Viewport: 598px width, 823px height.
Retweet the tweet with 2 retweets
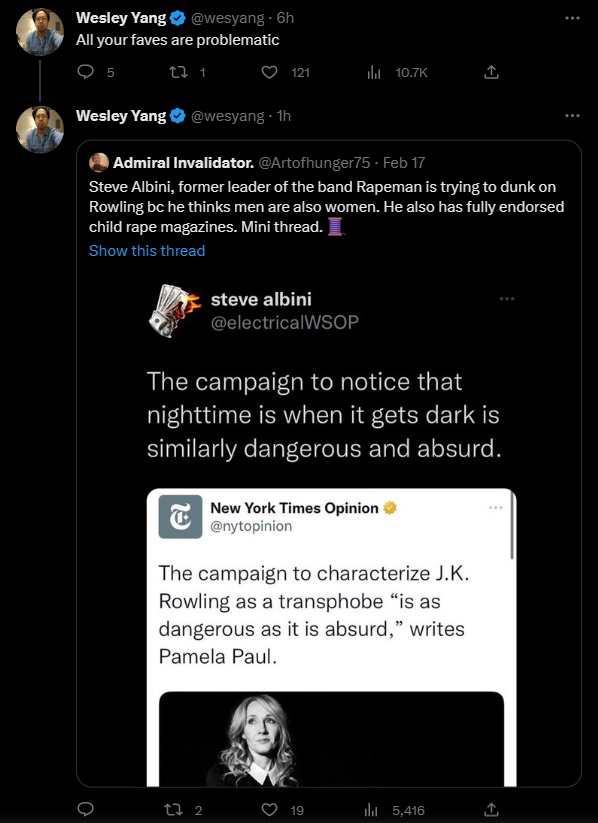[x=173, y=809]
